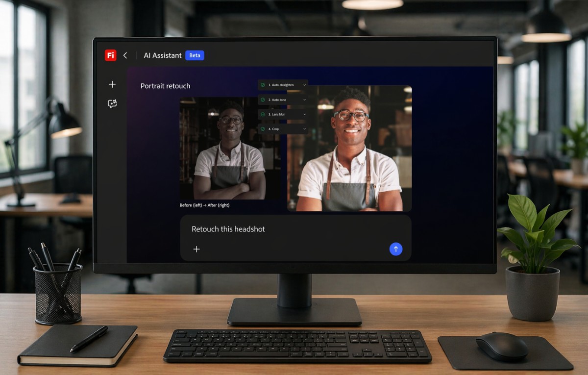Viewport: 588px width, 375px height.
Task: Click the green check icon on Crop step
Action: [263, 129]
